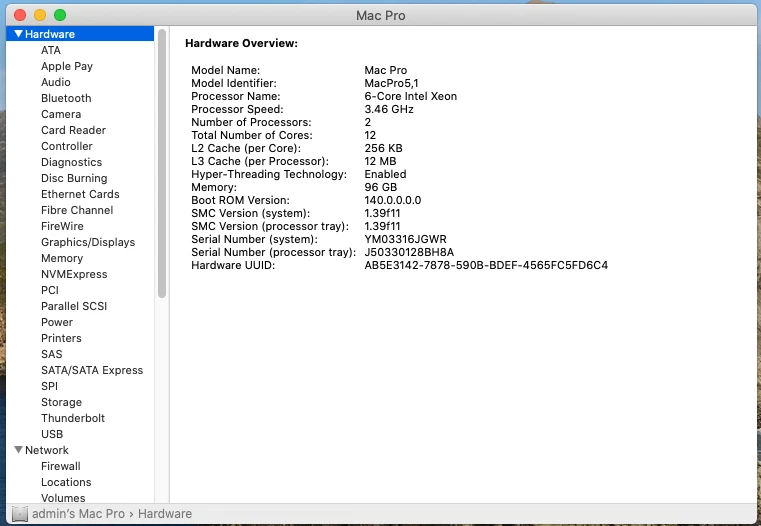Open Diagnostics sidebar entry

pos(71,162)
